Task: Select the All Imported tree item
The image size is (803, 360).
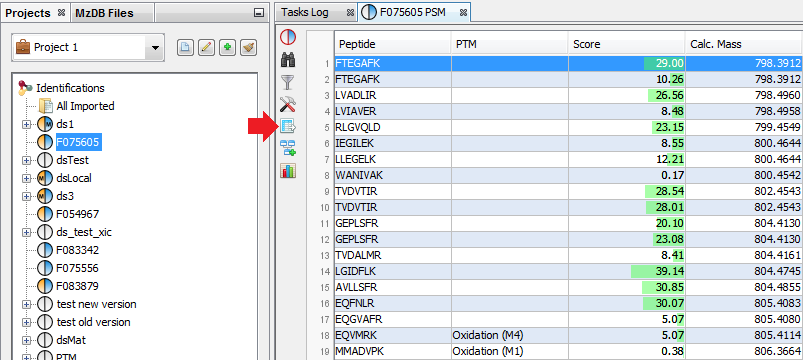Action: (86, 106)
